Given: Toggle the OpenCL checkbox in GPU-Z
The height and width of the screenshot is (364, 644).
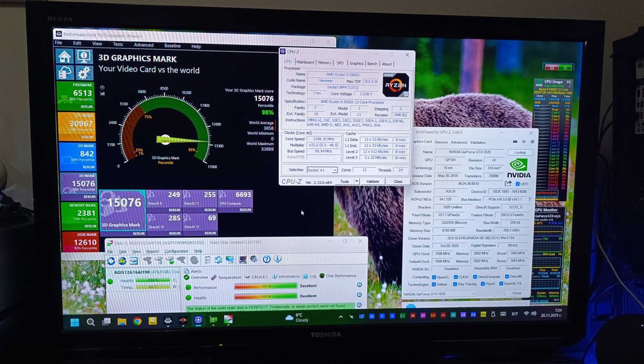Looking at the screenshot, I should click(434, 277).
